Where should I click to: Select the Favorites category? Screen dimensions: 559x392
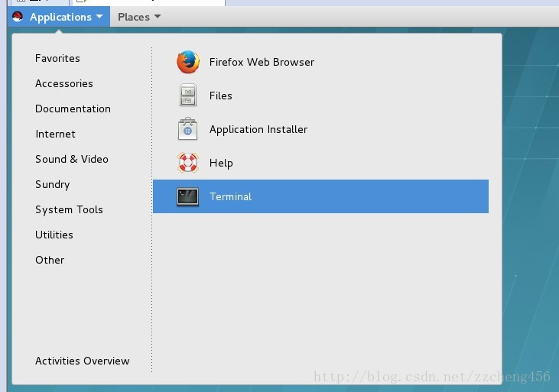click(x=57, y=58)
